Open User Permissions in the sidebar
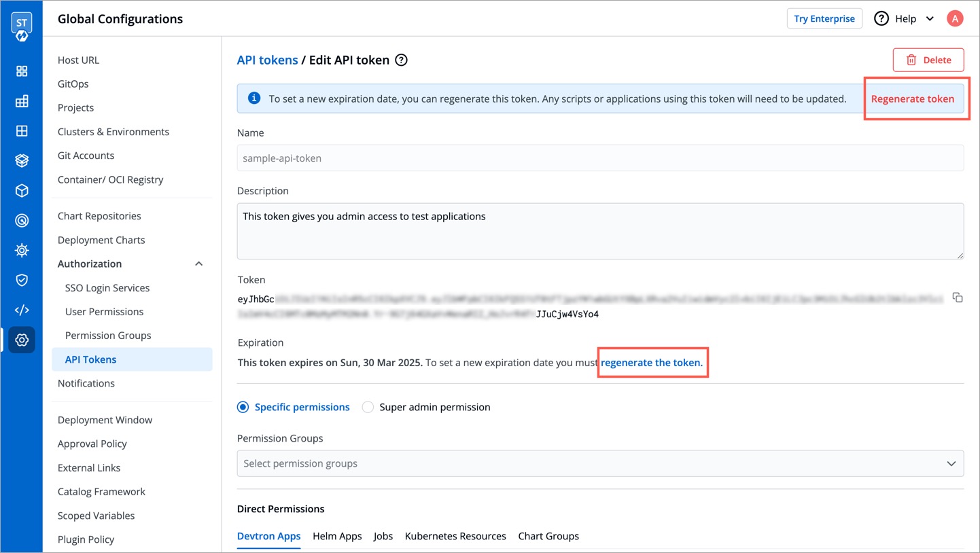This screenshot has height=553, width=980. point(104,312)
